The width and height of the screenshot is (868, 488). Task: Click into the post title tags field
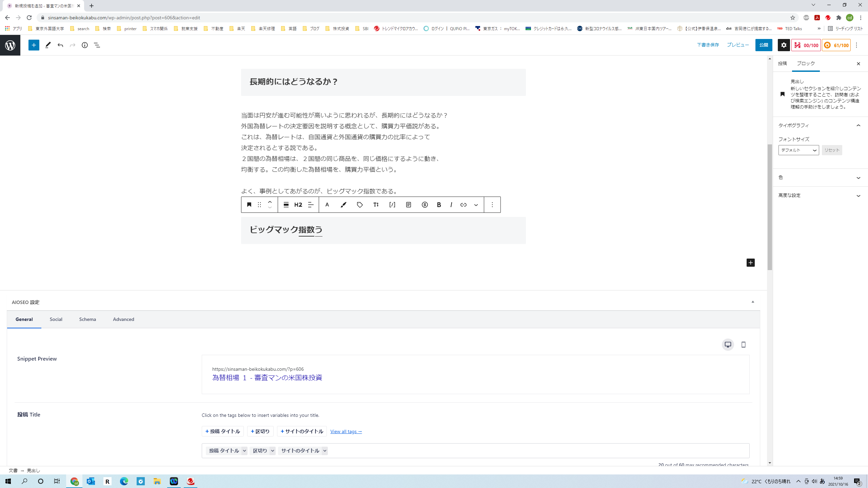pyautogui.click(x=509, y=451)
